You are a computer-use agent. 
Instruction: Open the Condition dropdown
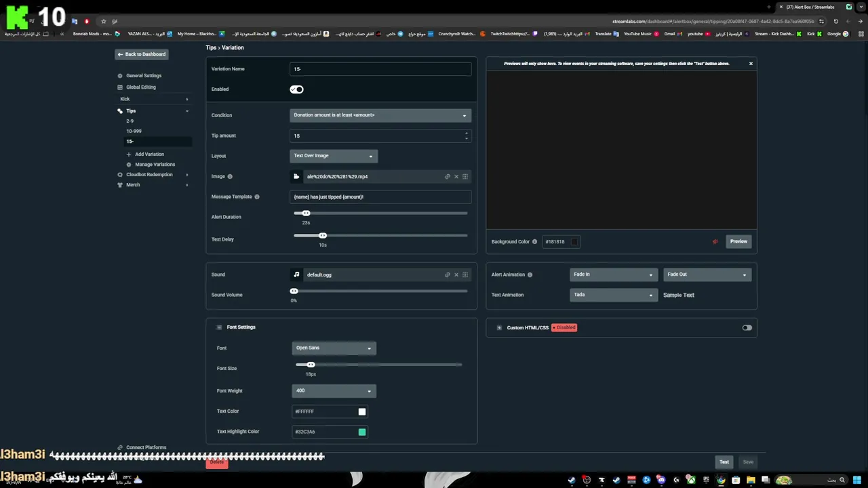380,115
